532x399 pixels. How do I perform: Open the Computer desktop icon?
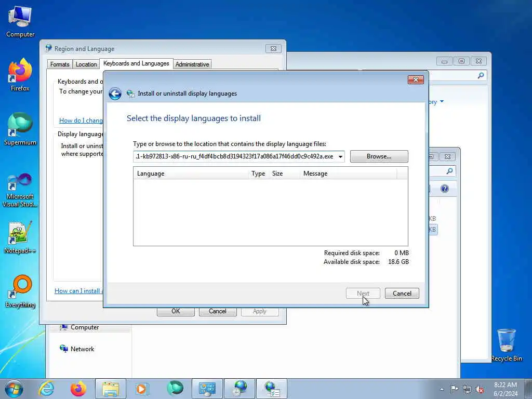[20, 22]
